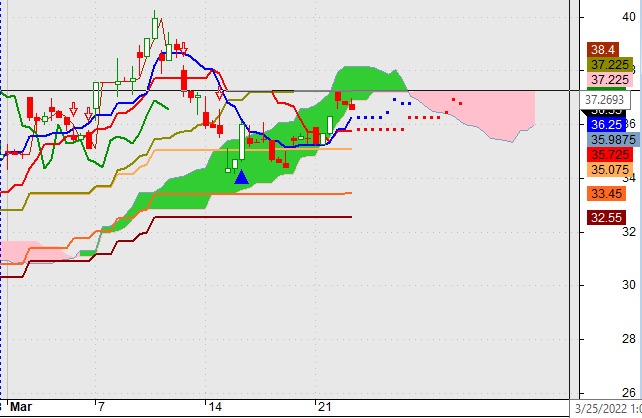642x418 pixels.
Task: Click the 21 date label on the time axis
Action: [x=324, y=407]
